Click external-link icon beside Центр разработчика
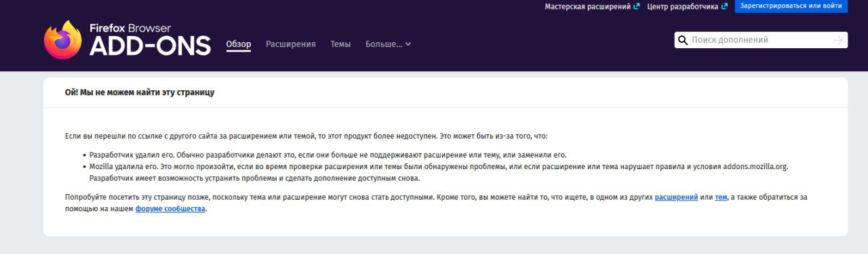Screen dimensions: 868x254 [725, 6]
